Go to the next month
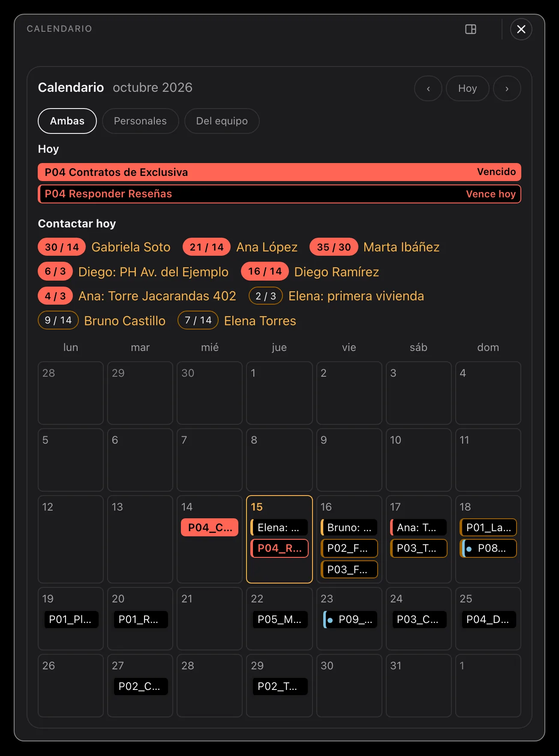This screenshot has height=756, width=559. (x=507, y=88)
